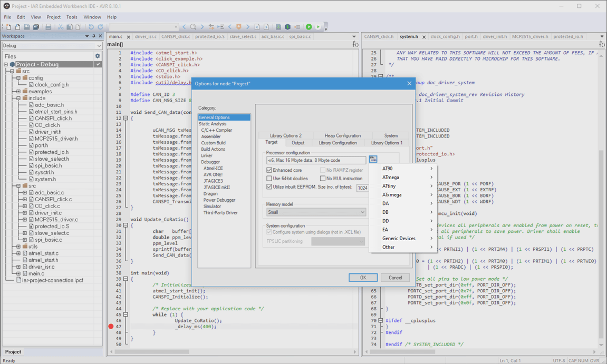
Task: Click the Toggle Bookmark shield icon
Action: pos(239,27)
